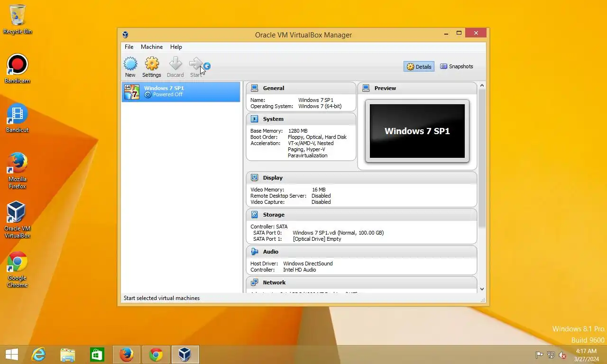
Task: Click the 'Controller: SATA' storage line
Action: pyautogui.click(x=269, y=227)
